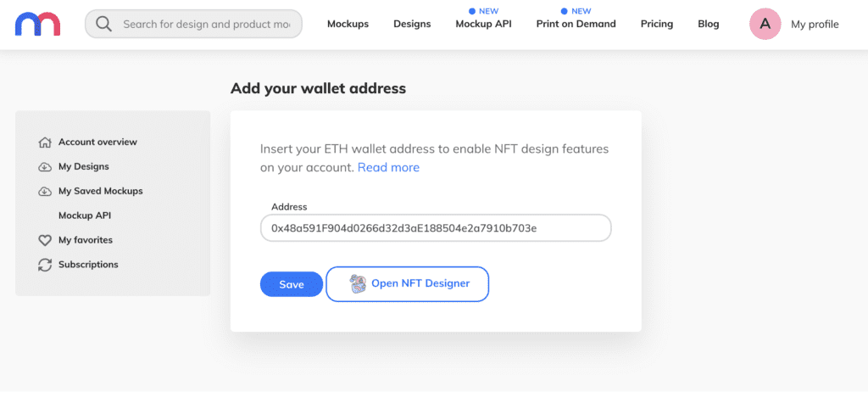Screen dimensions: 868x414
Task: Click the Subscriptions refresh icon
Action: (45, 265)
